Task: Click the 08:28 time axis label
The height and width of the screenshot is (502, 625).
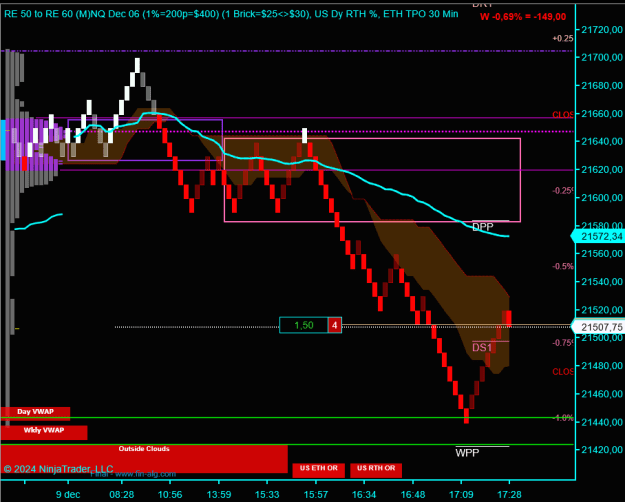Action: pos(122,495)
